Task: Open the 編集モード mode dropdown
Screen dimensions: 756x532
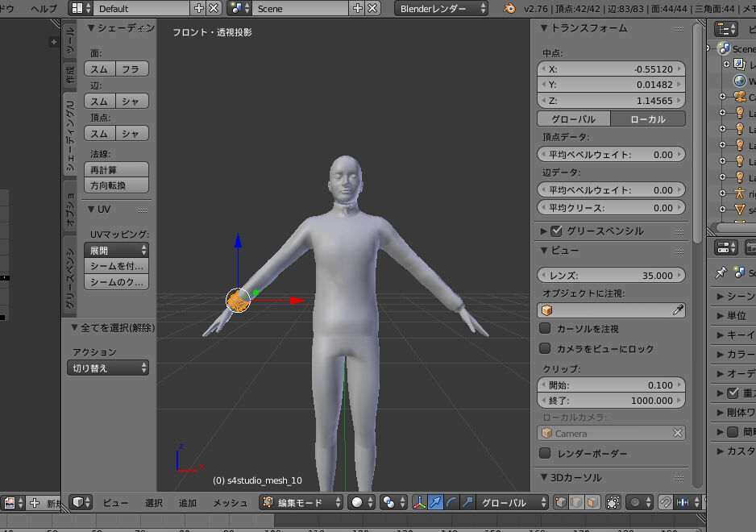Action: click(301, 502)
